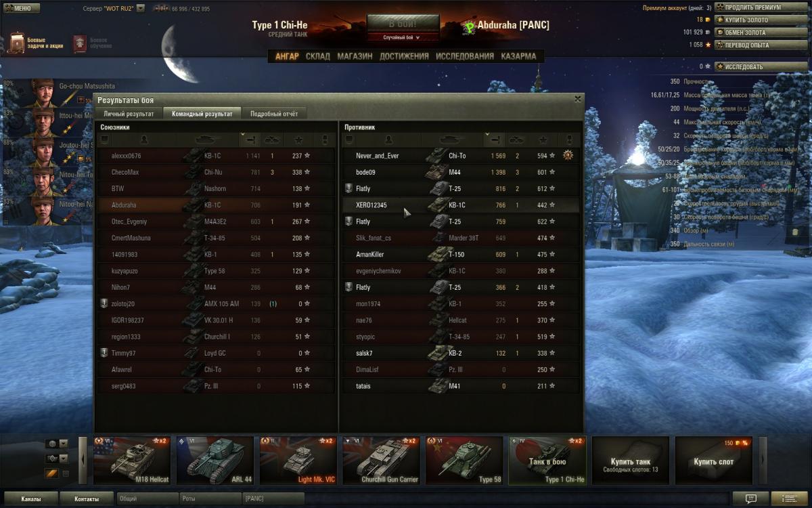
Task: Sort enemy list by kills tank icon
Action: (x=516, y=140)
